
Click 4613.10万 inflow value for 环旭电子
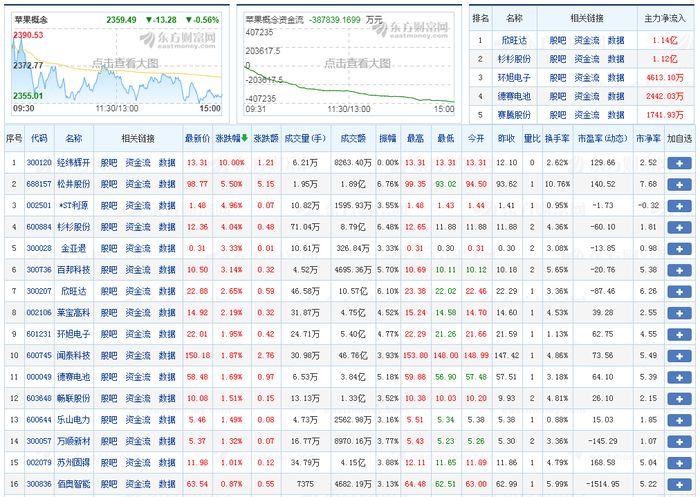click(665, 78)
